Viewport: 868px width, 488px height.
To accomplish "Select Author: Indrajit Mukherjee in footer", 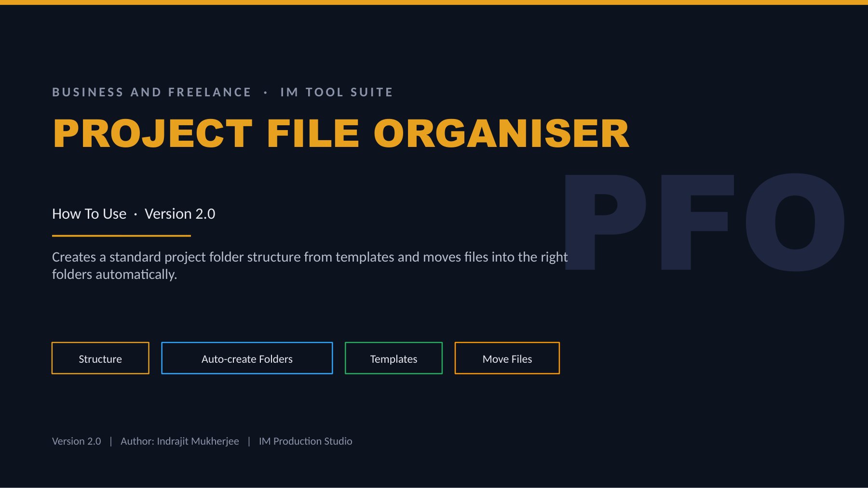I will coord(180,441).
